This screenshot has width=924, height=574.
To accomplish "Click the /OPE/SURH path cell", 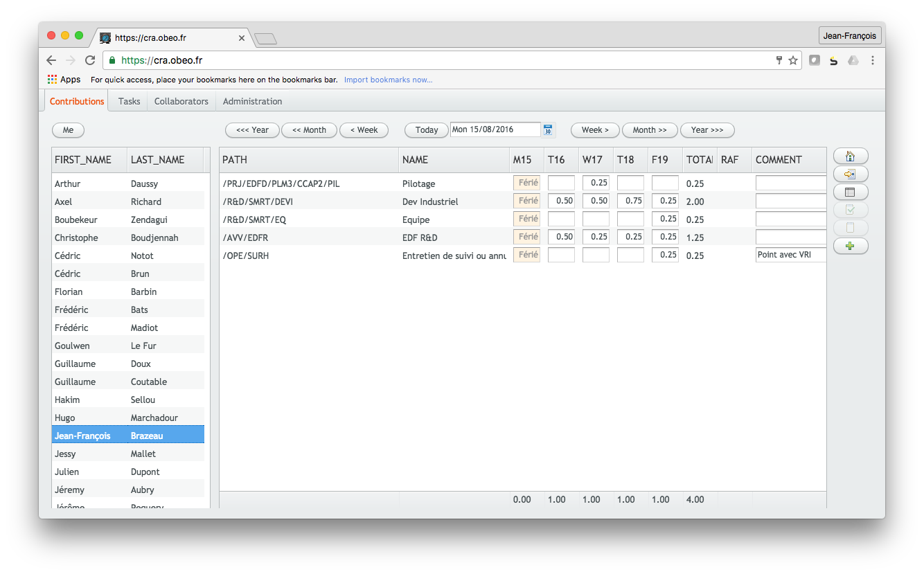I will pyautogui.click(x=309, y=255).
